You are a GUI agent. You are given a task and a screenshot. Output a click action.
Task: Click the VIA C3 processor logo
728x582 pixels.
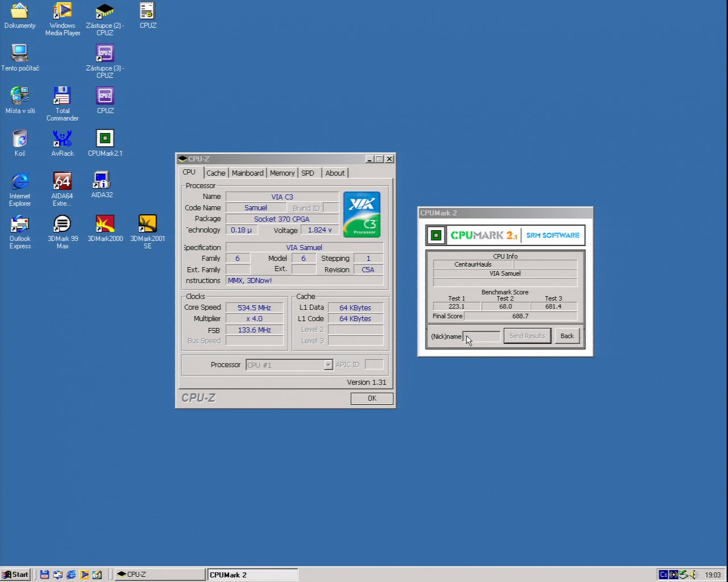click(x=362, y=214)
